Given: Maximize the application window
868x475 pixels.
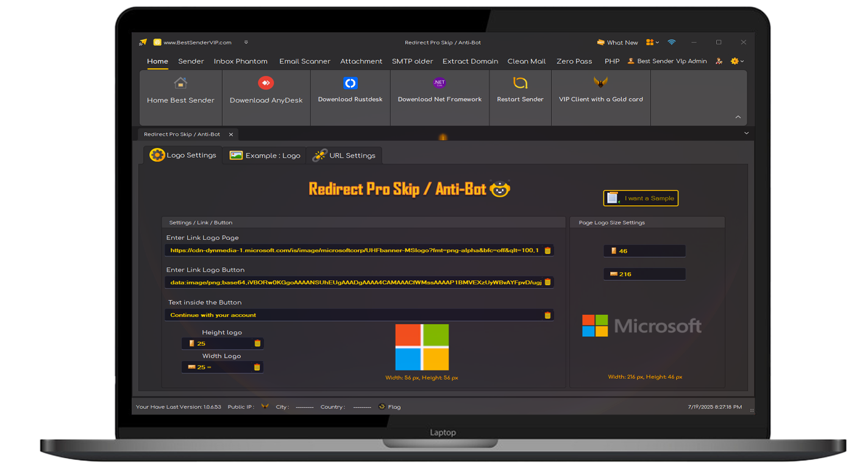Looking at the screenshot, I should coord(719,43).
